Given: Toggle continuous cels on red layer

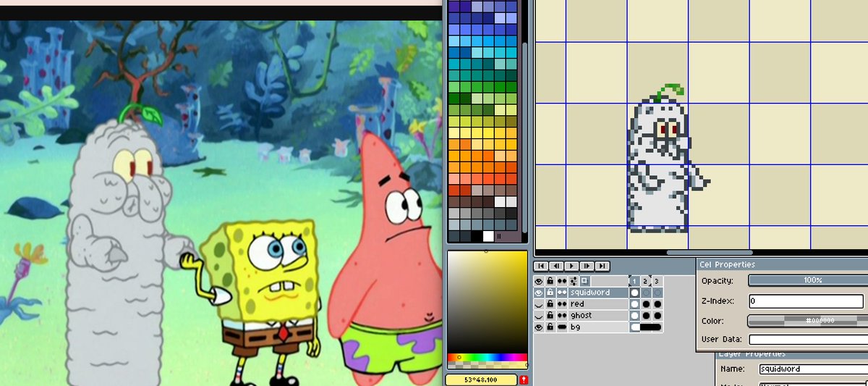Looking at the screenshot, I should click(562, 304).
